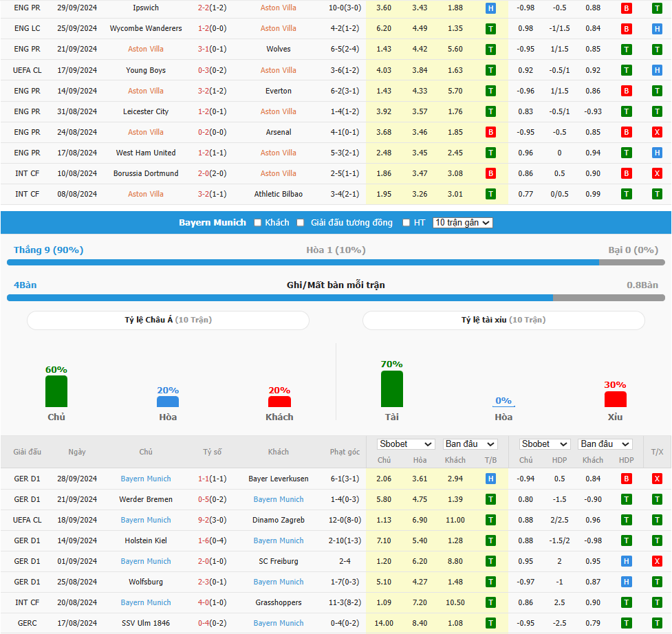
Task: Click the blue H handicap badge in SC Freiburg row
Action: (x=626, y=561)
